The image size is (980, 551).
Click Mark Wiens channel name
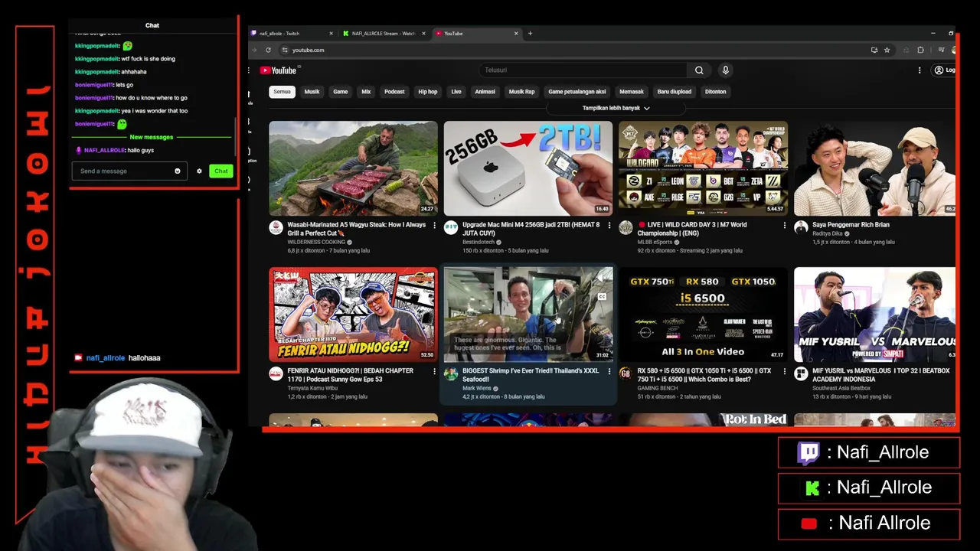[x=477, y=389]
